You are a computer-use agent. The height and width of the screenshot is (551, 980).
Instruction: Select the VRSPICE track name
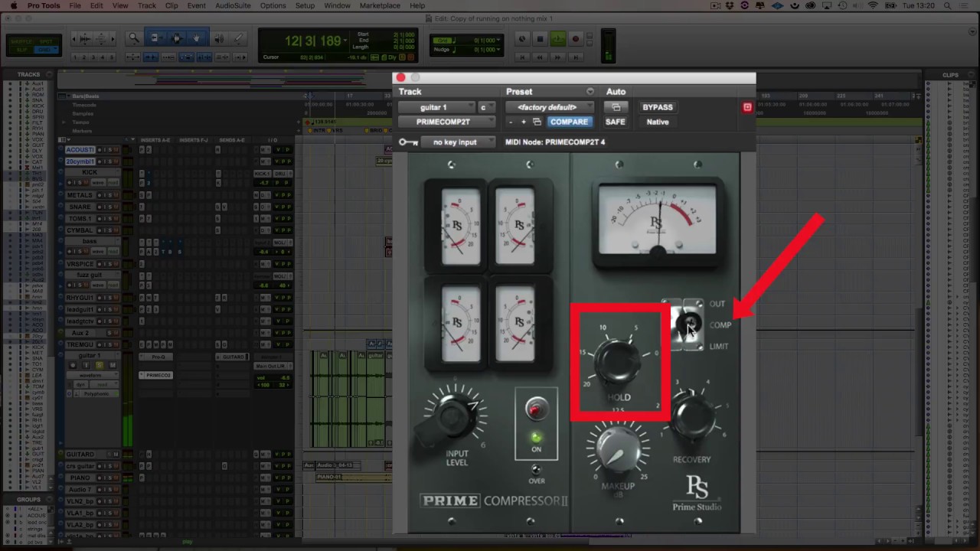tap(80, 264)
